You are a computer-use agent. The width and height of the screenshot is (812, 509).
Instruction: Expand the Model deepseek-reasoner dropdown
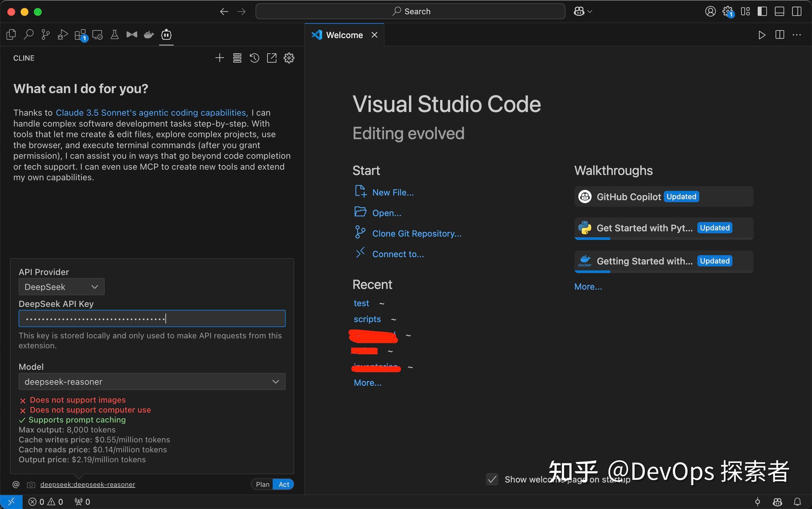(152, 381)
